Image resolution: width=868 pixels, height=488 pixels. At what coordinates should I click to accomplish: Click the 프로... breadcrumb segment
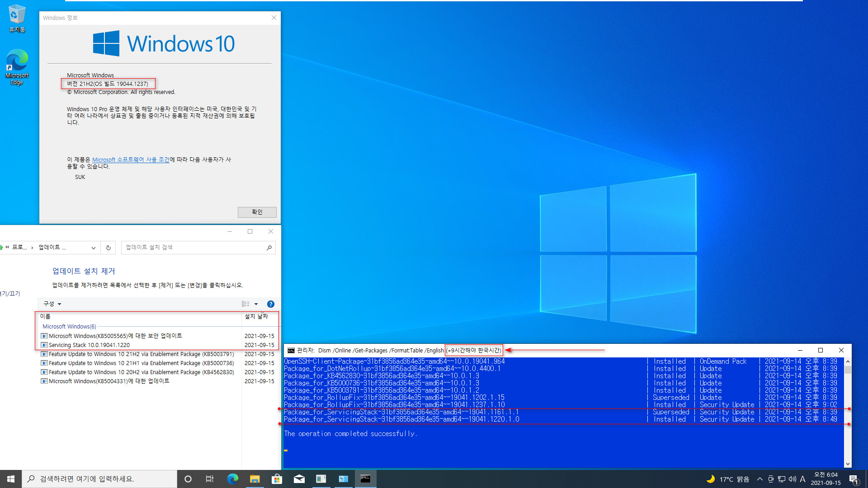[19, 247]
